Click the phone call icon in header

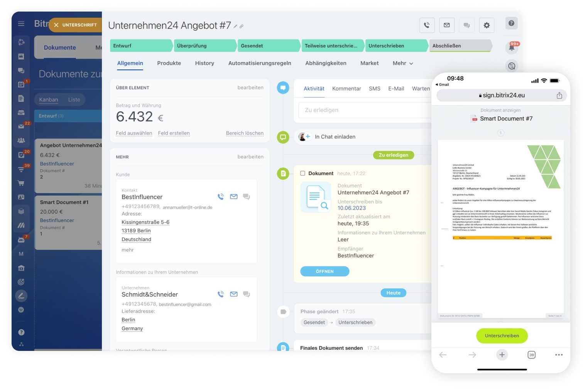(427, 25)
